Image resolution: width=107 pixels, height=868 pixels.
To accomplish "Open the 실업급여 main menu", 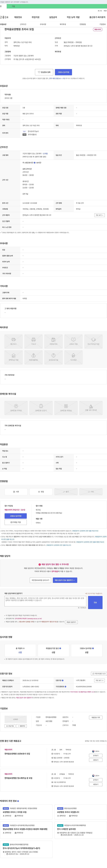I will coord(53,17).
